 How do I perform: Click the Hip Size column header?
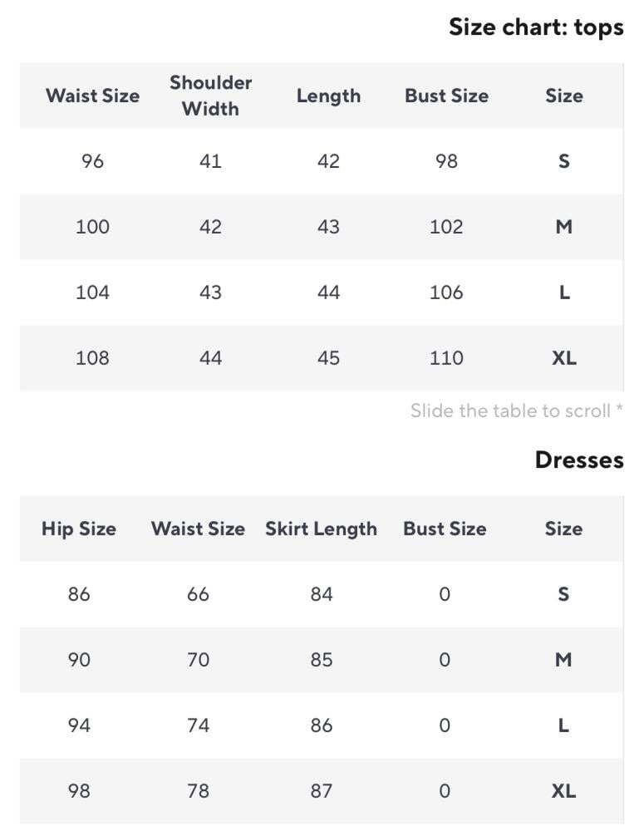click(79, 529)
